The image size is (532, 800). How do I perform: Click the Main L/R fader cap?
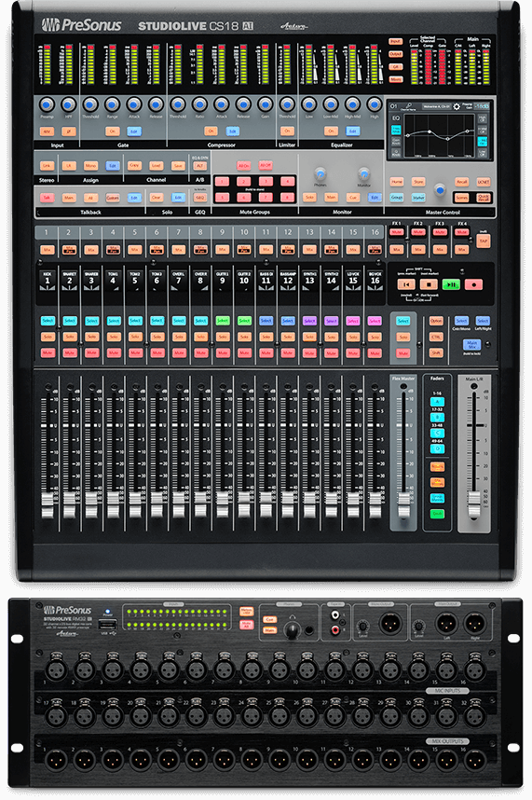(x=474, y=505)
